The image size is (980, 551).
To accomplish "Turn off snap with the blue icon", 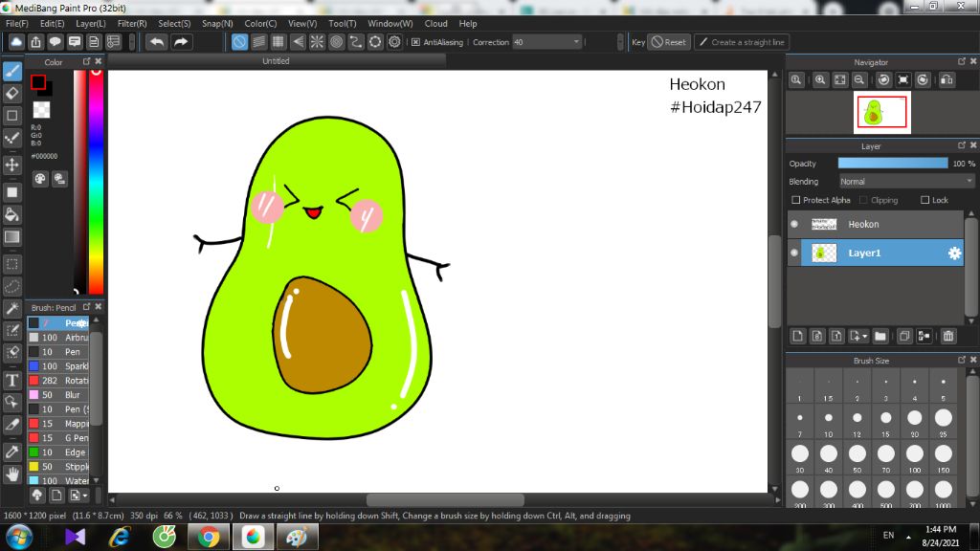I will click(x=239, y=42).
